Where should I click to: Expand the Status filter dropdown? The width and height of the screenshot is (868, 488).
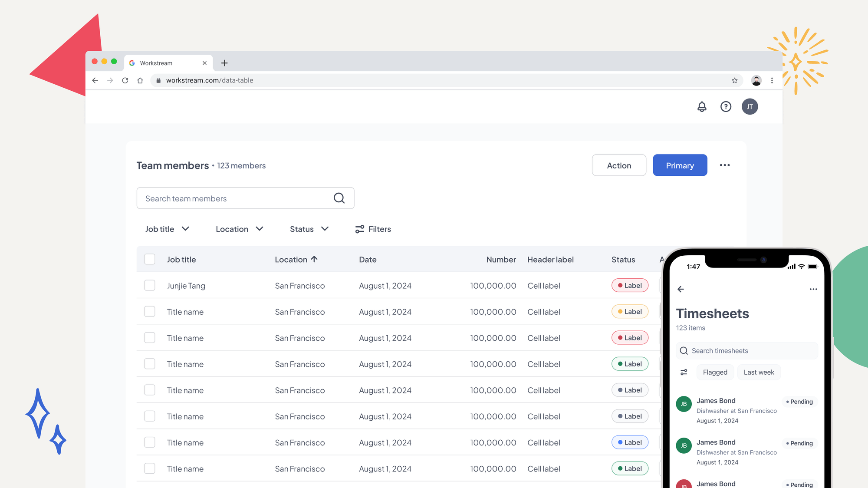309,229
